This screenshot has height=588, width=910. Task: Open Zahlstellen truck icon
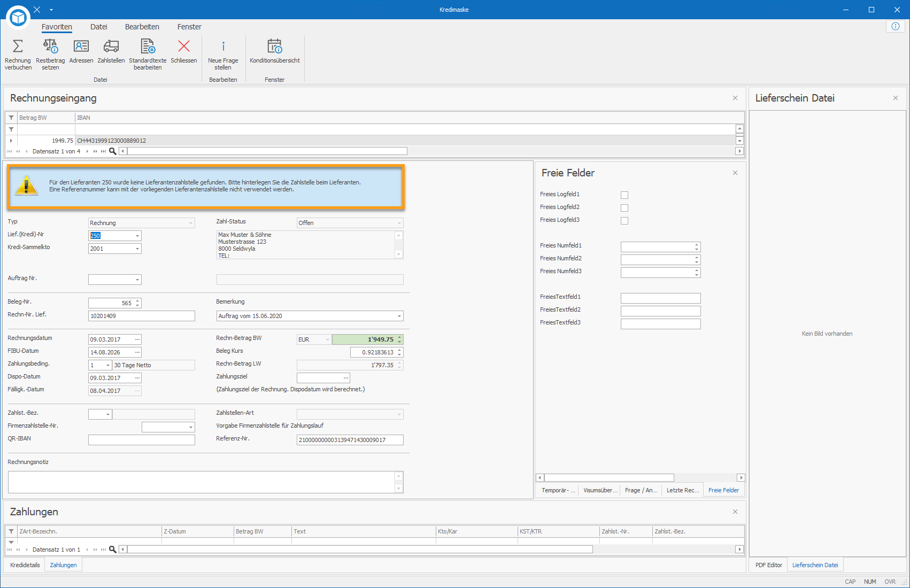click(x=111, y=46)
